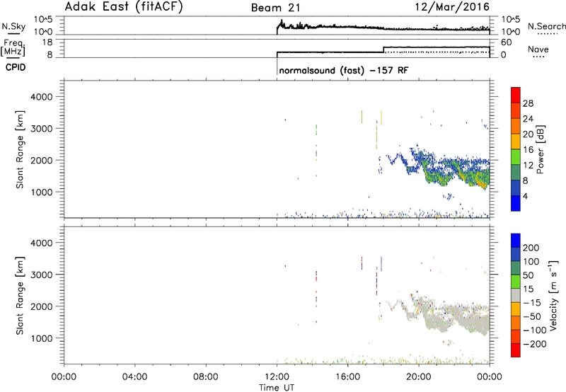The image size is (566, 392).
Task: Click the "16:00" time tick label
Action: (x=347, y=377)
